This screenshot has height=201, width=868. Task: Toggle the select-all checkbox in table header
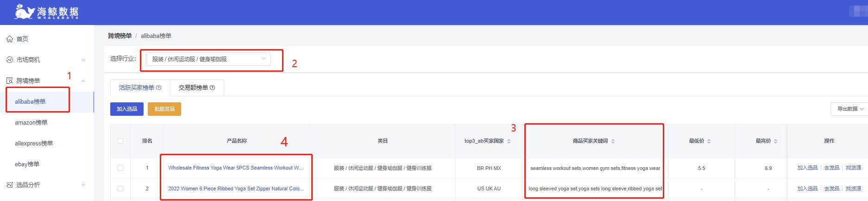pos(120,141)
